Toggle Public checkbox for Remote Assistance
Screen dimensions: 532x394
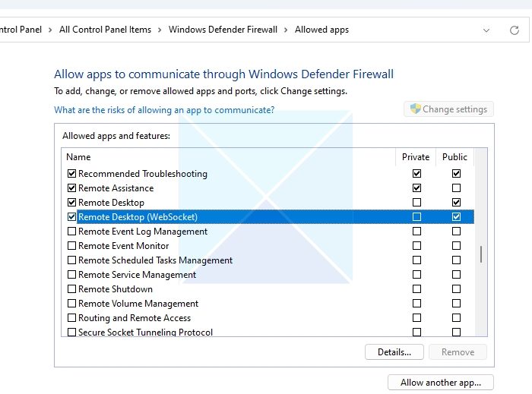click(x=456, y=188)
